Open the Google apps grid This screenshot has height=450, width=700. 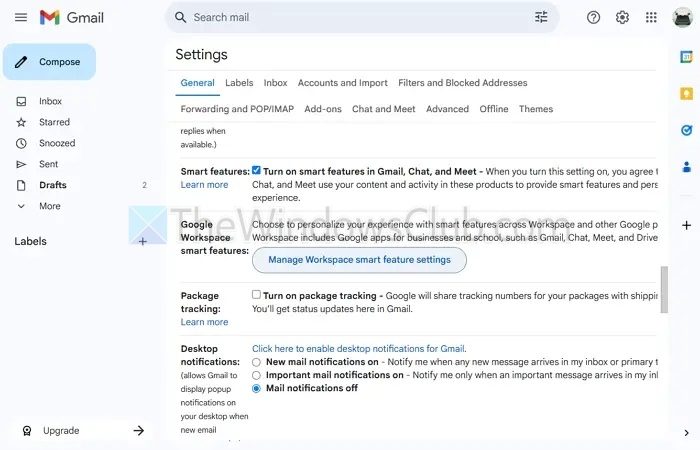(x=651, y=17)
